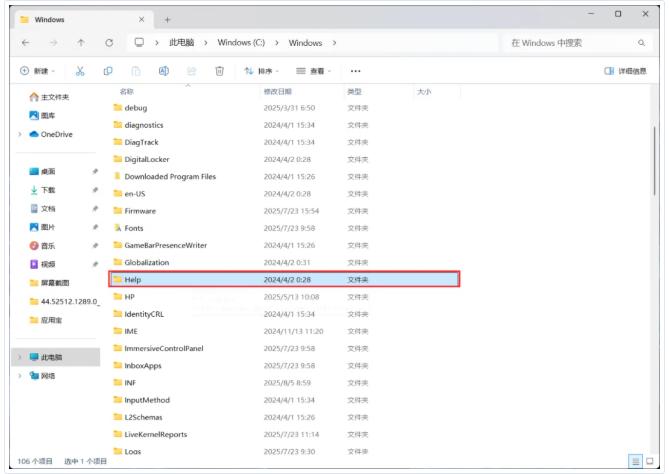Click the Delete trash can icon

click(x=219, y=70)
